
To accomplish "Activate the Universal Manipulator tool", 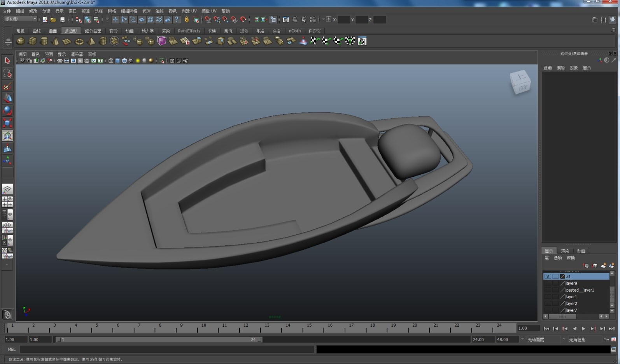I will [7, 135].
